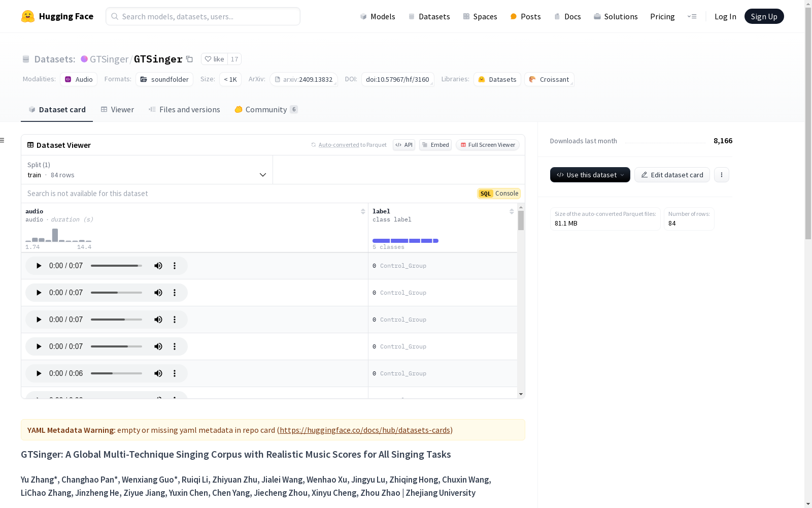Open the SQL Console
The height and width of the screenshot is (508, 812).
pyautogui.click(x=499, y=194)
